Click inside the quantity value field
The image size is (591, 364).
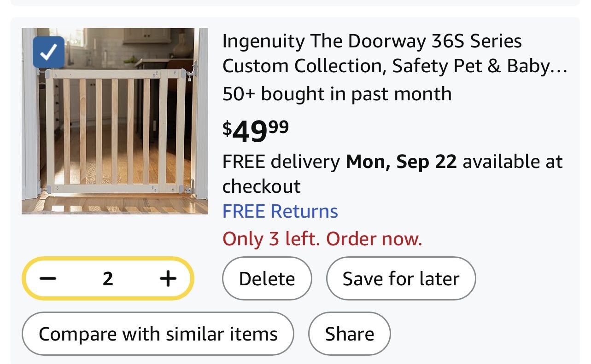click(x=107, y=278)
